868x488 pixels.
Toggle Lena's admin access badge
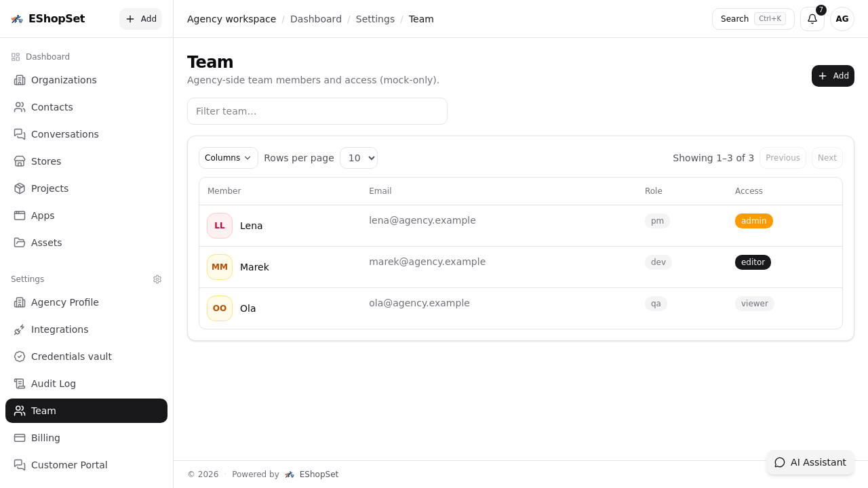click(x=753, y=220)
